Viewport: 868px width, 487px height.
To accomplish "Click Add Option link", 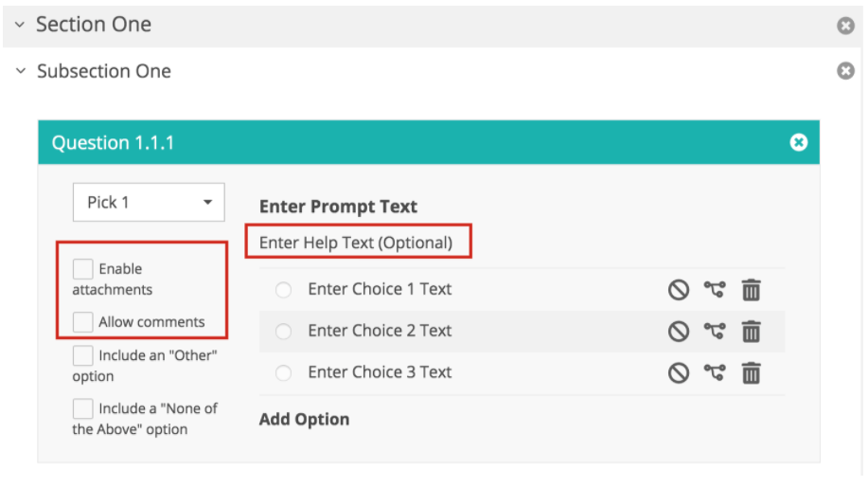I will 304,420.
